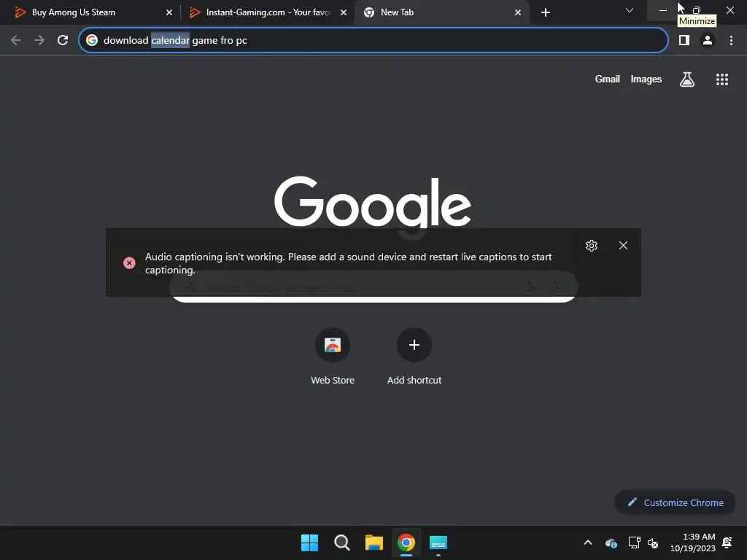Reload the current page
This screenshot has height=560, width=747.
[63, 41]
